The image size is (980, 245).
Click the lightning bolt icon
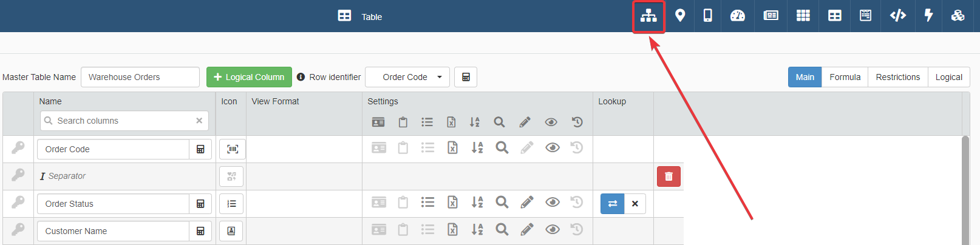coord(928,16)
